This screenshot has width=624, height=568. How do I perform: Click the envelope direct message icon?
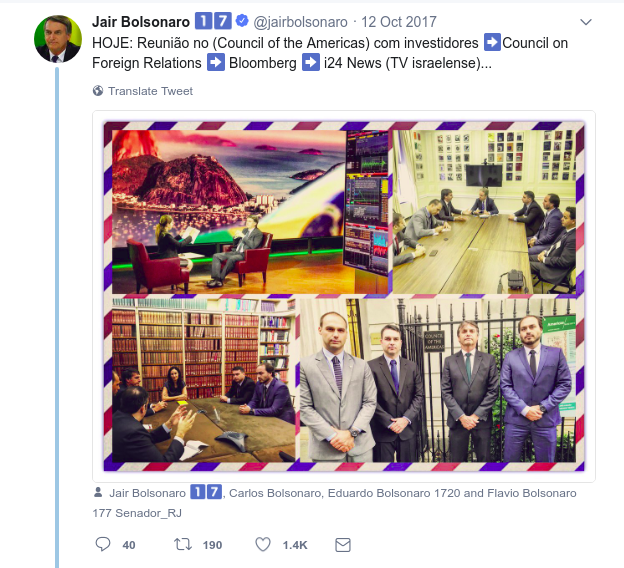pos(343,545)
